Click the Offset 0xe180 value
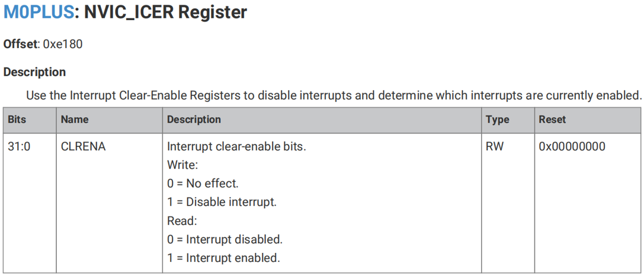The image size is (644, 276). coord(62,44)
